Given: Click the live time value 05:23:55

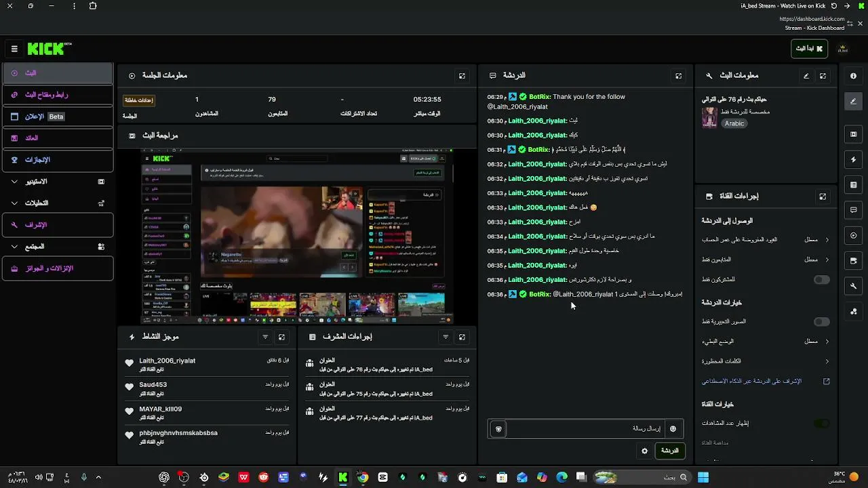Looking at the screenshot, I should 427,100.
